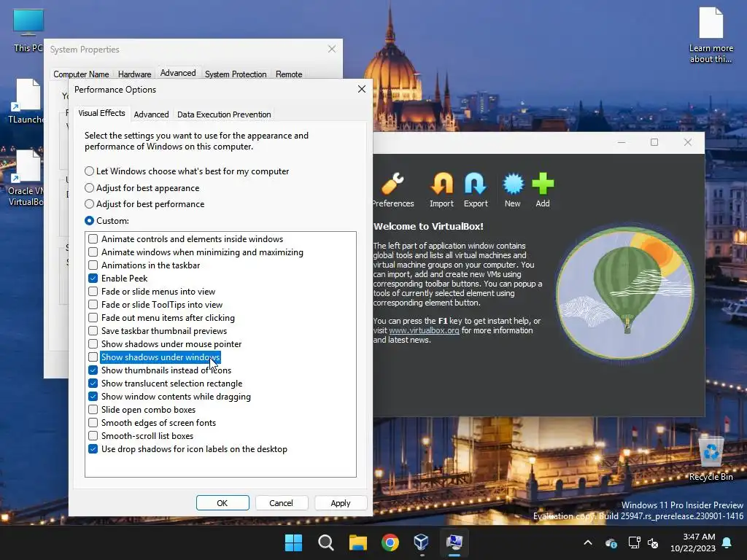Enable 'Animations in the taskbar'
Screen dimensions: 747x560
[93, 265]
